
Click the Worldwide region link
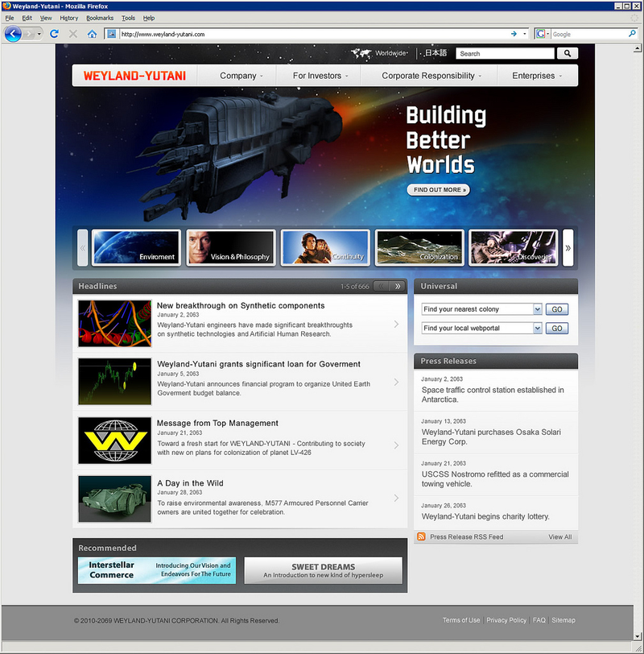tap(390, 53)
